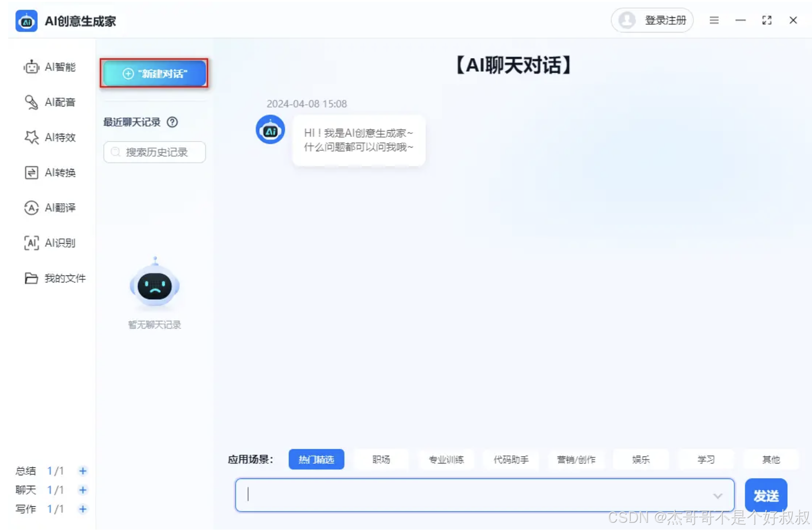Click the 聊天 1/1 quota text
Viewport: 812px width, 531px height.
40,490
